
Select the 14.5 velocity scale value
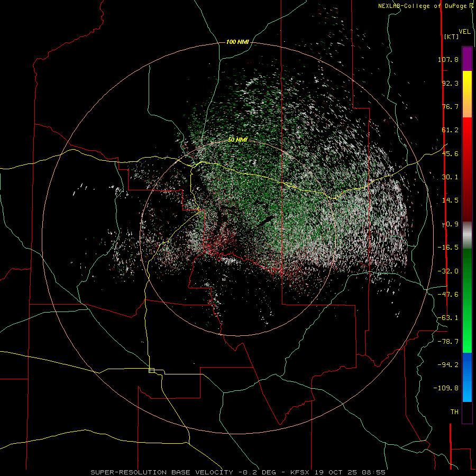(x=450, y=200)
